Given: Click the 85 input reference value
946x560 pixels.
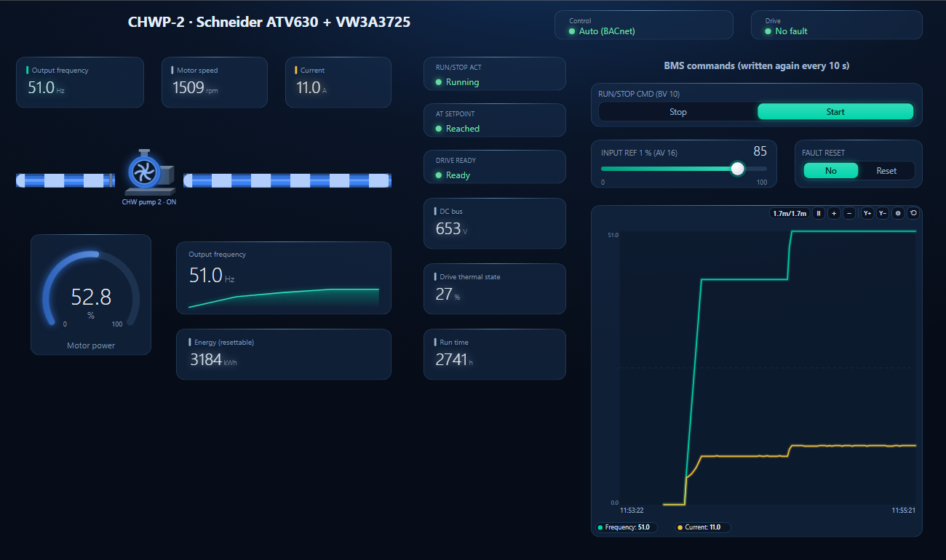Looking at the screenshot, I should click(760, 151).
